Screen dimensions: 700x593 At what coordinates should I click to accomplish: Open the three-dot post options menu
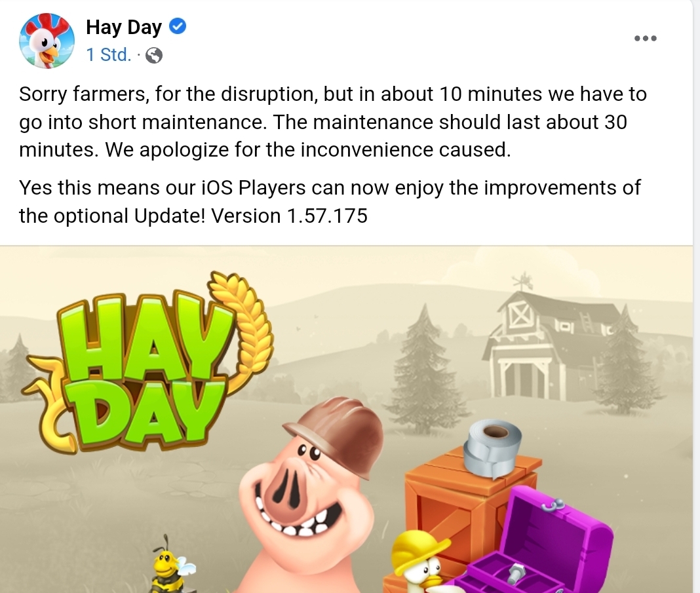pos(646,39)
